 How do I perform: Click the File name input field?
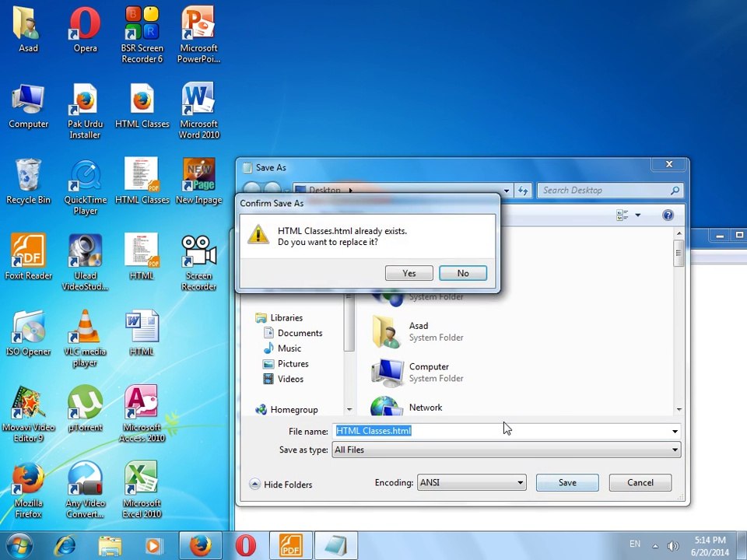point(500,431)
